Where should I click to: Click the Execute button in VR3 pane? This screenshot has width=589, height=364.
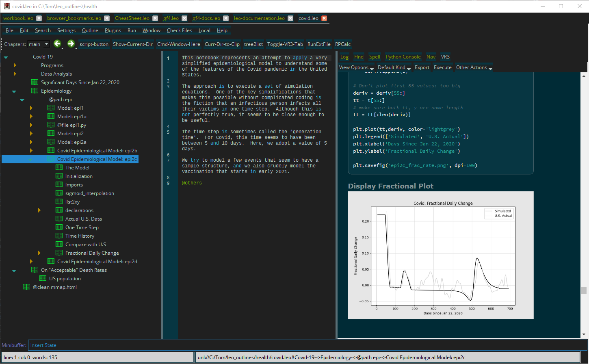(x=442, y=68)
